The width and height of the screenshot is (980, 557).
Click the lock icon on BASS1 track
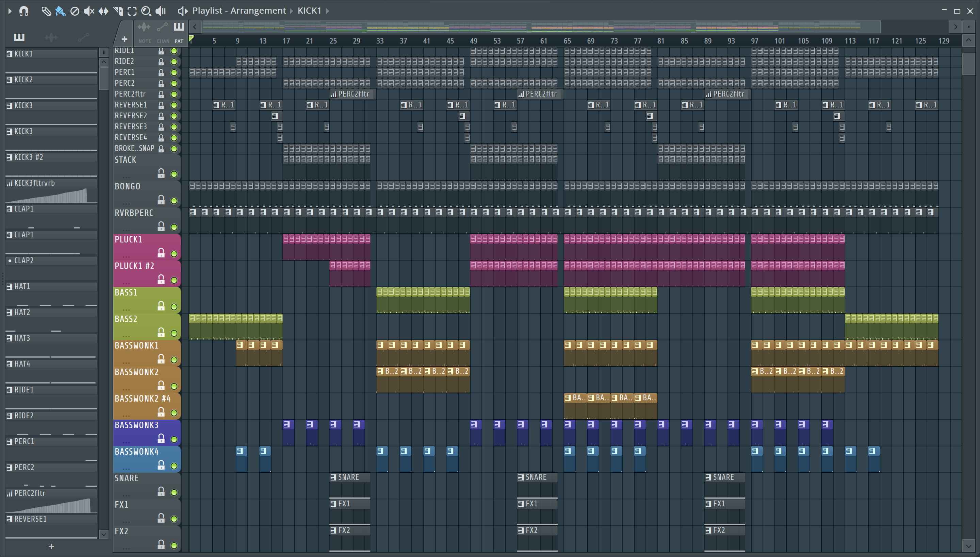[x=161, y=306]
